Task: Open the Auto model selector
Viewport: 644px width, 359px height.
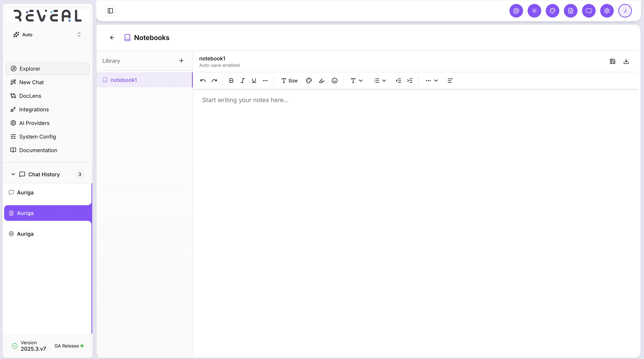Action: 47,35
